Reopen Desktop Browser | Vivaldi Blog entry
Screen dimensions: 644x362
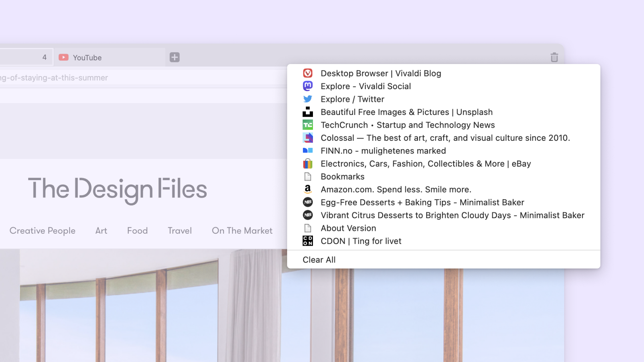coord(443,73)
